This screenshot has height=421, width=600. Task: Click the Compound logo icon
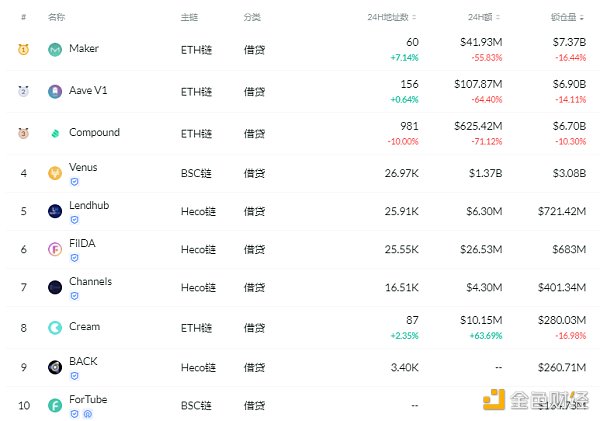55,133
